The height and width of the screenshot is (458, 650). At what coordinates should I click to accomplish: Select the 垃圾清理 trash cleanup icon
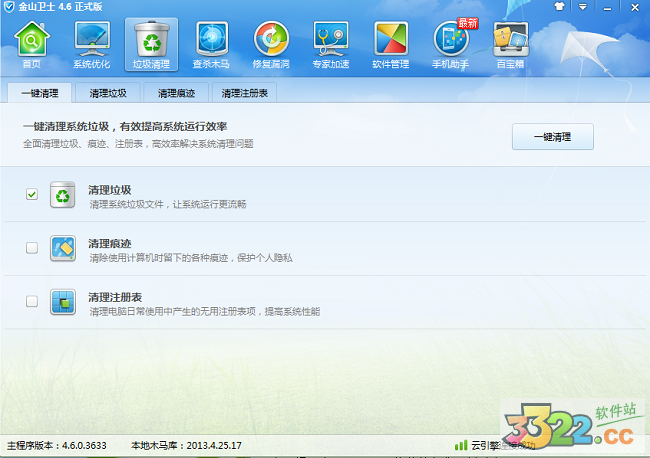[151, 45]
